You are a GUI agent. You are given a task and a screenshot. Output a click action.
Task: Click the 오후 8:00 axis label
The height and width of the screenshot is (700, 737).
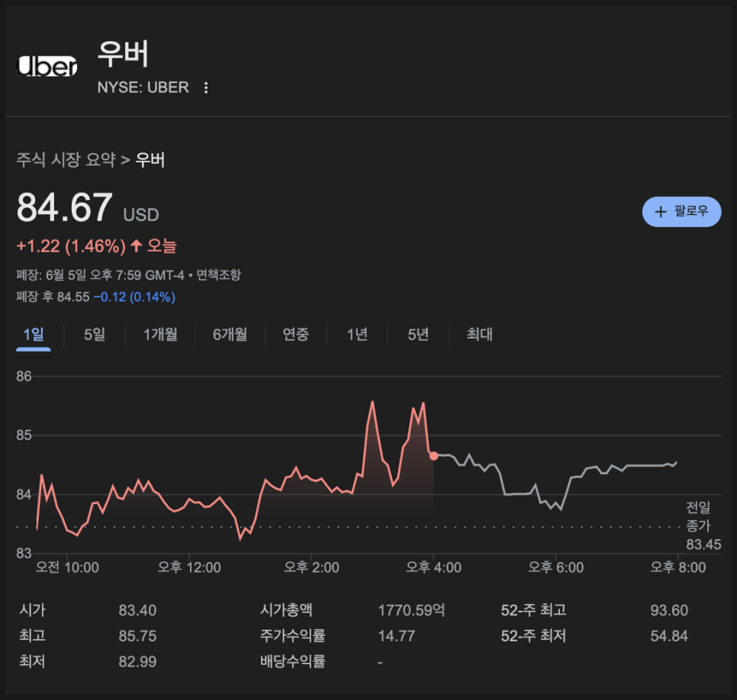pos(677,567)
